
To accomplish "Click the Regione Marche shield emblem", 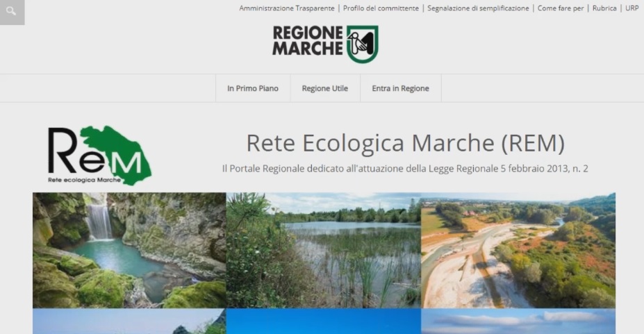I will coord(362,44).
